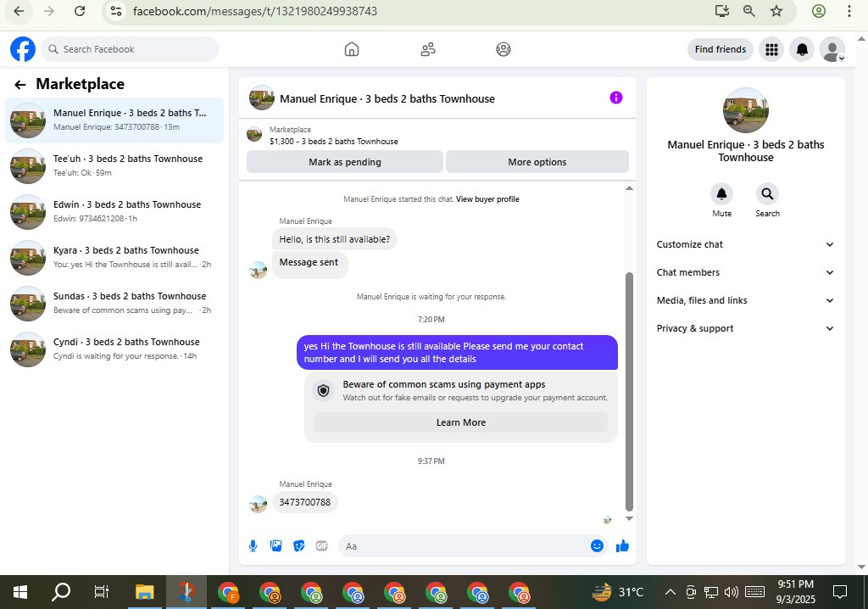This screenshot has width=868, height=609.
Task: Expand Customize chat section
Action: click(x=745, y=244)
